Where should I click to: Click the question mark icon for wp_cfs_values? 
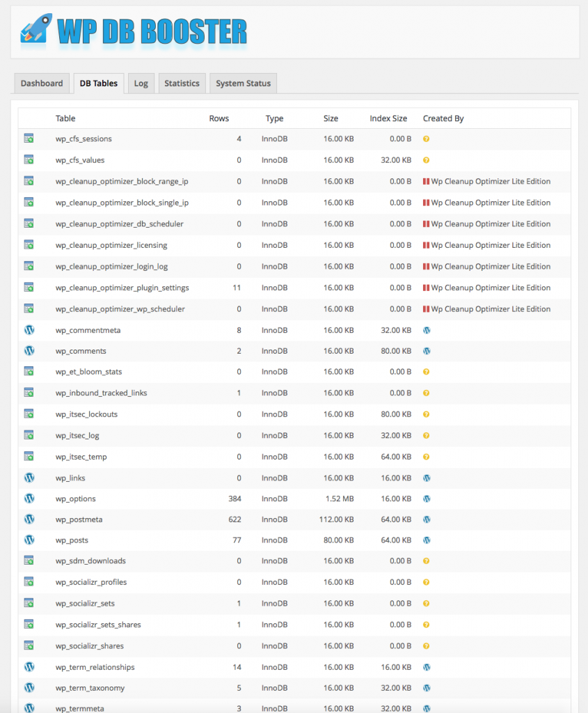(427, 160)
